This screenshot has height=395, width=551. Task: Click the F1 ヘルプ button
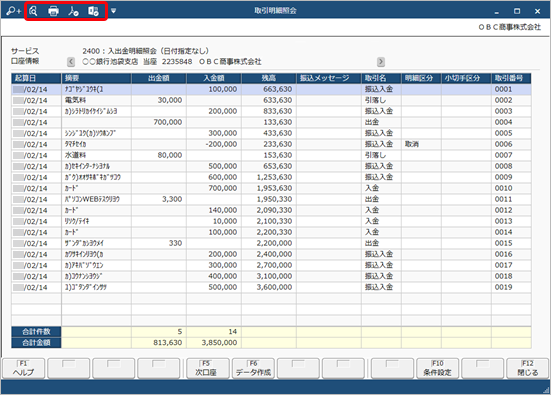click(x=24, y=368)
